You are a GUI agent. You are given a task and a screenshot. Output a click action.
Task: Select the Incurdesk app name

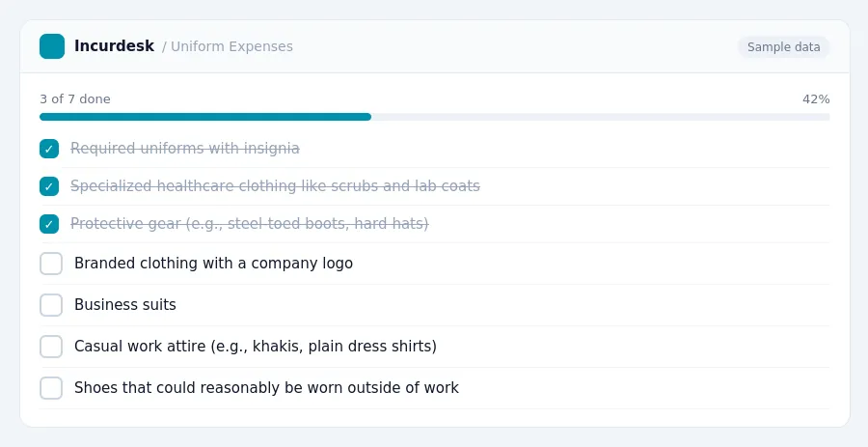click(x=114, y=46)
